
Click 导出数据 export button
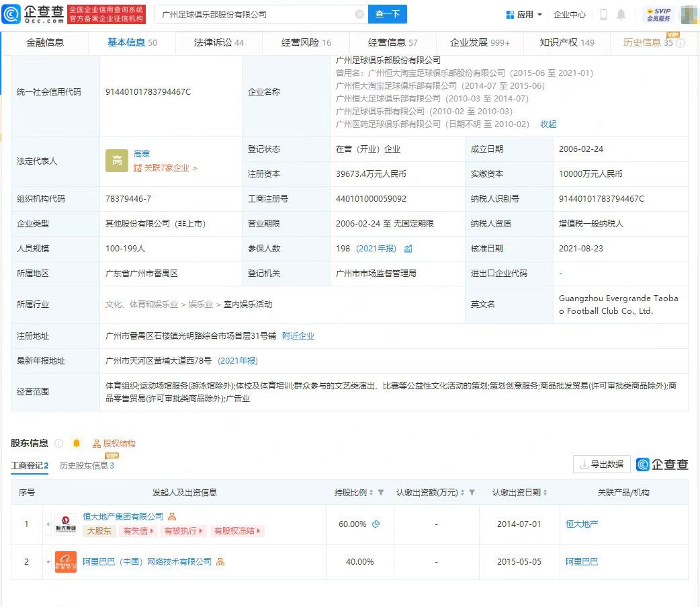point(601,464)
